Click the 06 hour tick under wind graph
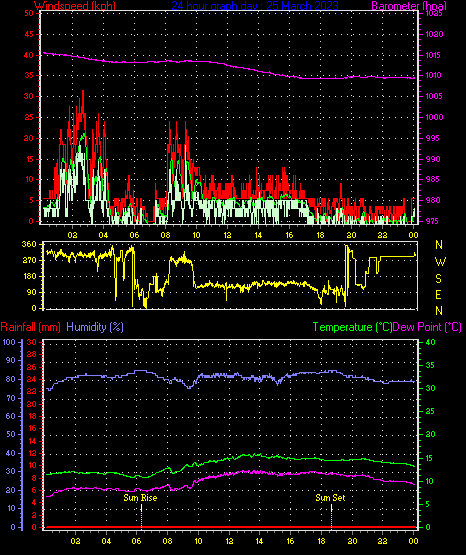Image resolution: width=466 pixels, height=555 pixels. (134, 235)
